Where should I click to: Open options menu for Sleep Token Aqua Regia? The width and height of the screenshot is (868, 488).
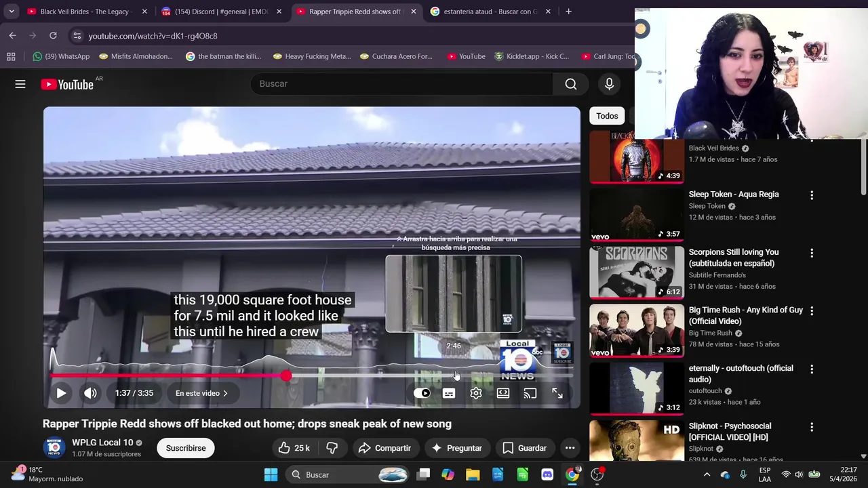[x=811, y=195]
